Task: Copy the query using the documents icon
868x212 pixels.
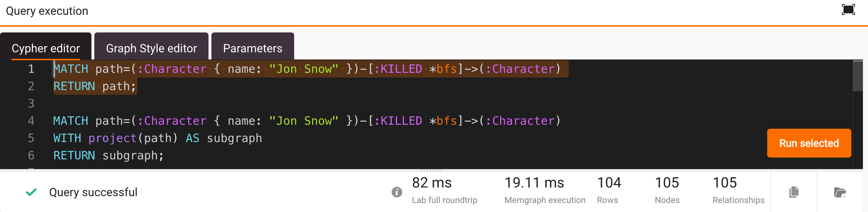Action: (x=794, y=192)
